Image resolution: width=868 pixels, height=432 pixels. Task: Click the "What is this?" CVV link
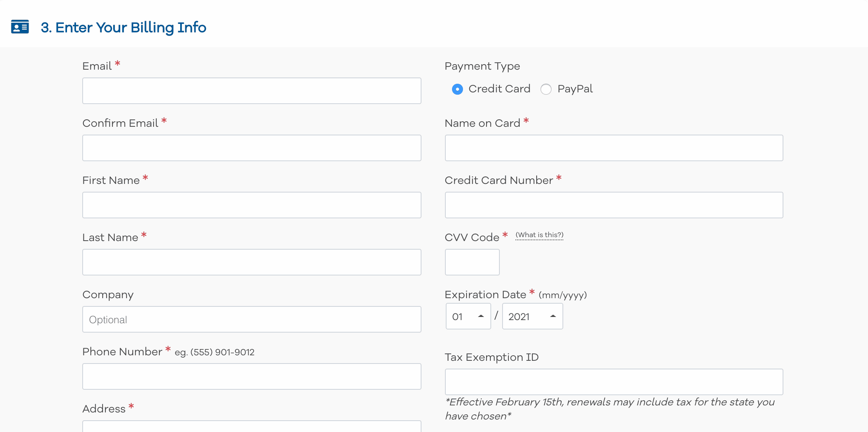tap(539, 235)
